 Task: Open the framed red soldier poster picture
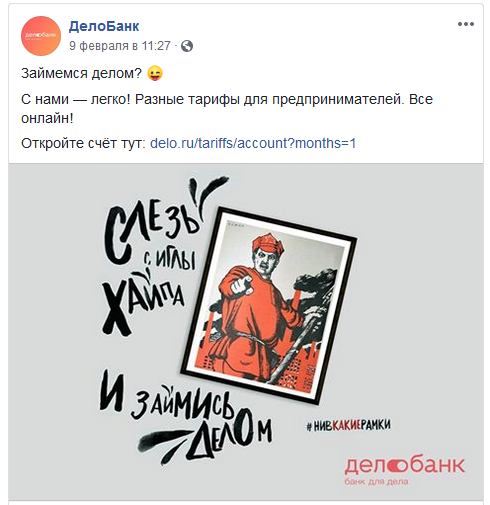coord(269,304)
